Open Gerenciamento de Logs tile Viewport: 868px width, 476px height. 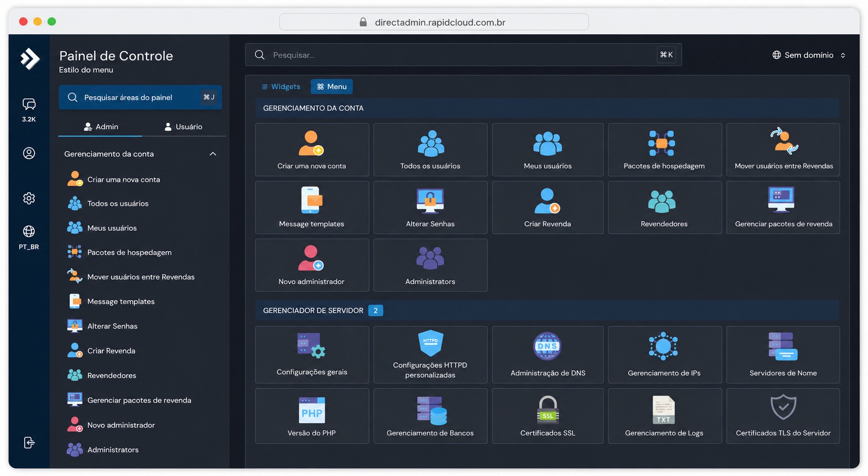(664, 416)
